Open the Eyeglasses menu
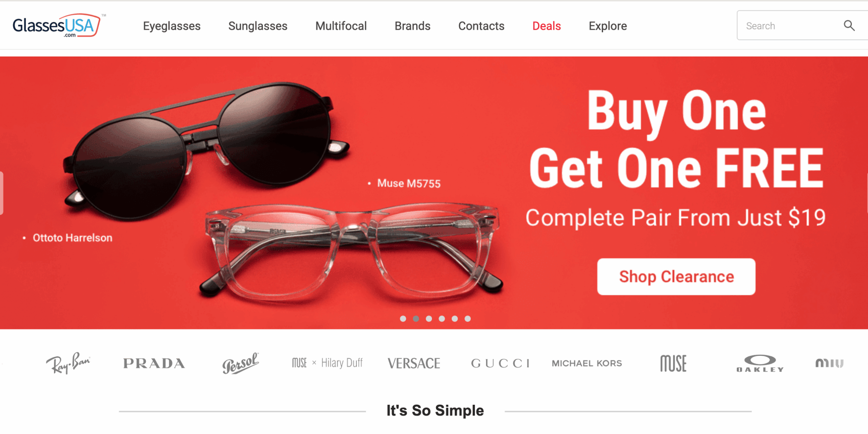 click(172, 26)
